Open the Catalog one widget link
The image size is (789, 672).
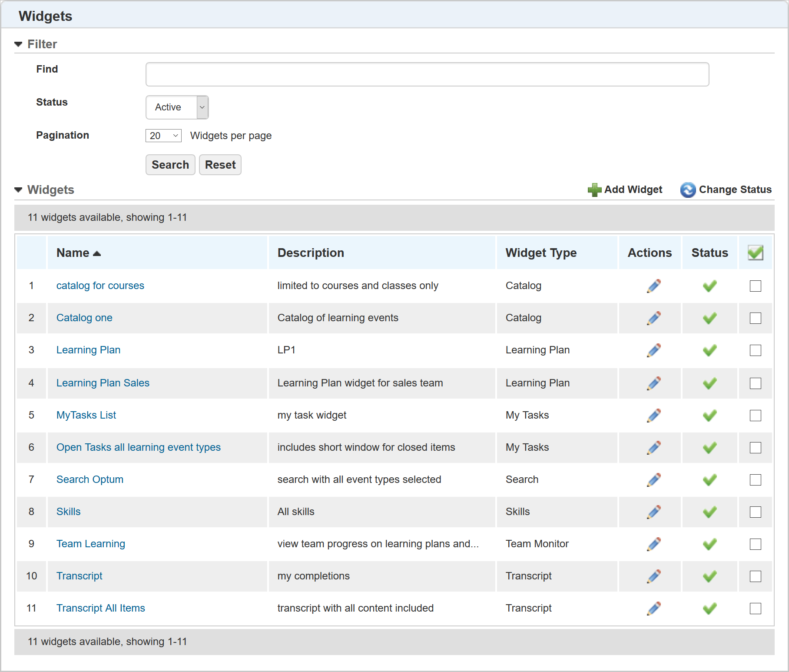pyautogui.click(x=84, y=318)
